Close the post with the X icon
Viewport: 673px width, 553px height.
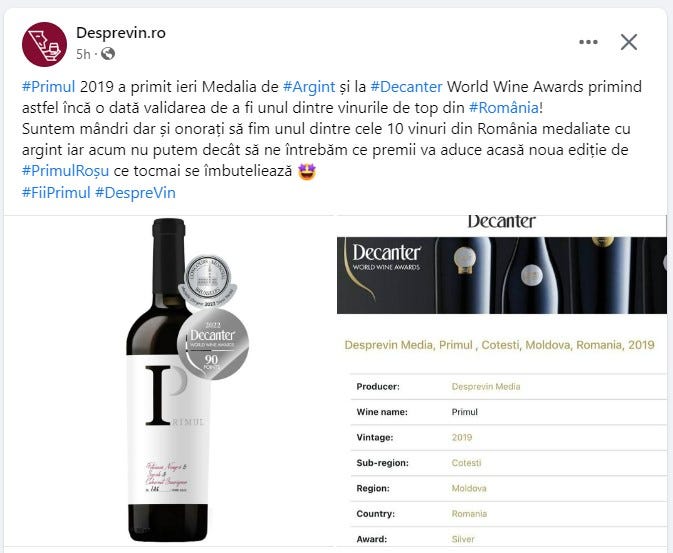(629, 42)
